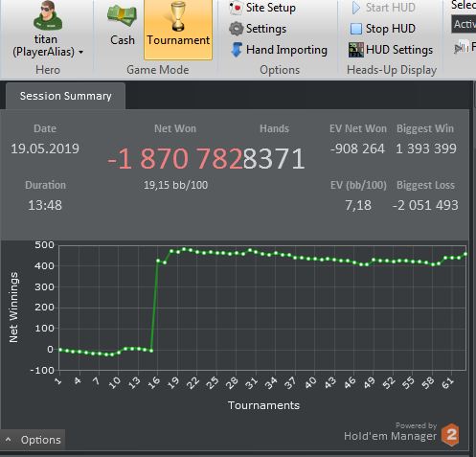
Task: Switch game mode to Cash
Action: click(123, 27)
